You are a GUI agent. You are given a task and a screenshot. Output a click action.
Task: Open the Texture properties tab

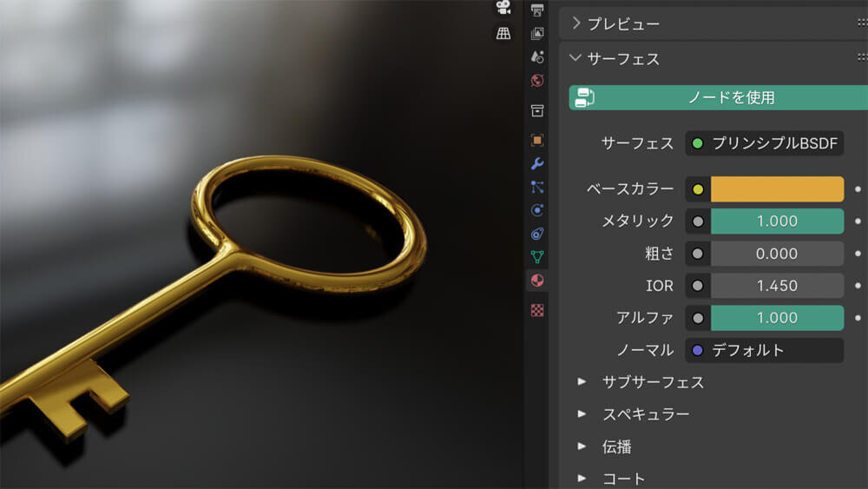[x=537, y=310]
